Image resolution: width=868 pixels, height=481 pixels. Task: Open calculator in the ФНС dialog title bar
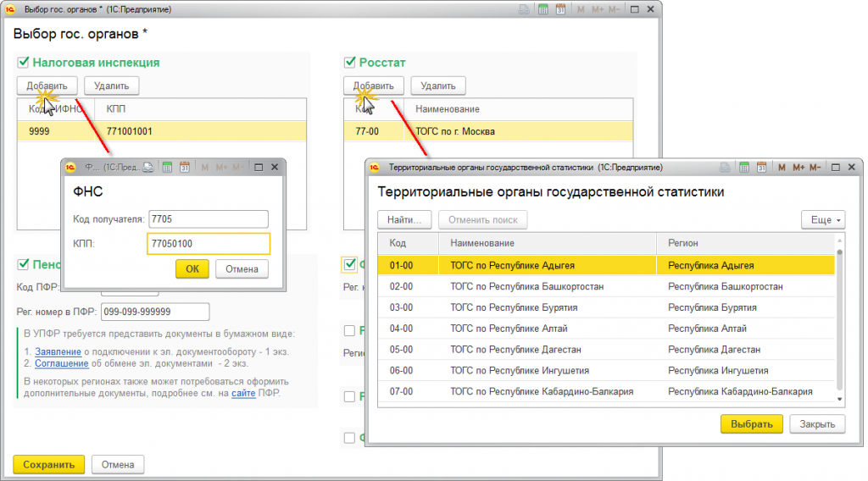(167, 168)
